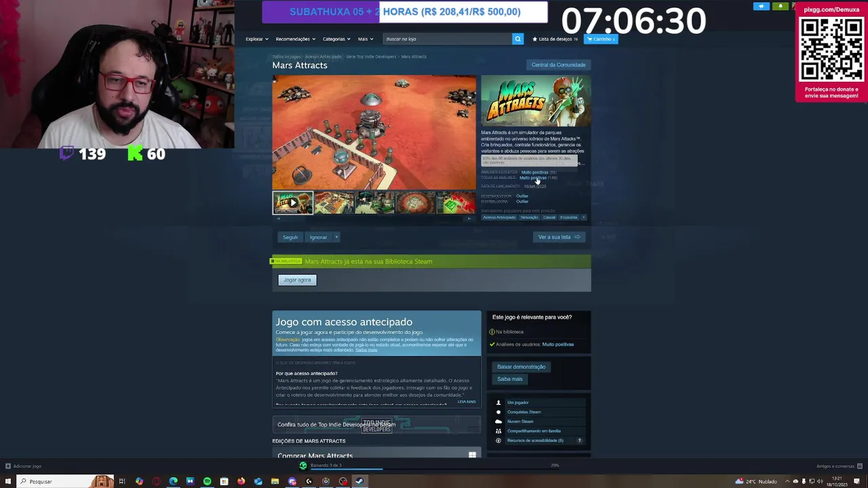Open Confira tudo de Top Indie Developers banner

(x=376, y=425)
